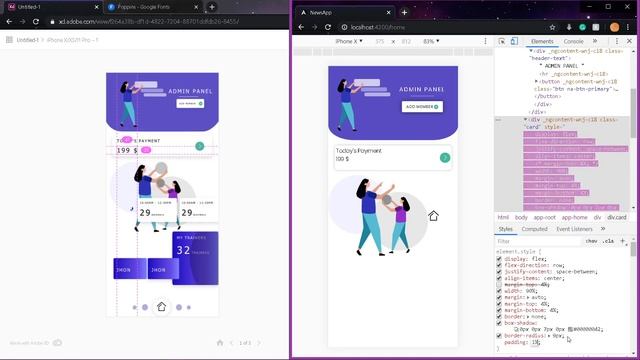Image resolution: width=640 pixels, height=360 pixels.
Task: Open the box-shadow color swatch picker
Action: tap(571, 329)
